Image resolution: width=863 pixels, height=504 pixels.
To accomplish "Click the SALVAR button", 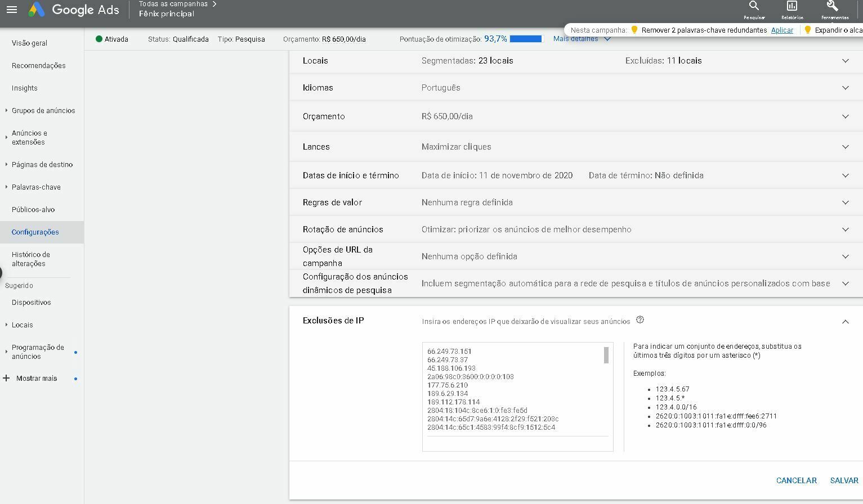I will click(844, 480).
